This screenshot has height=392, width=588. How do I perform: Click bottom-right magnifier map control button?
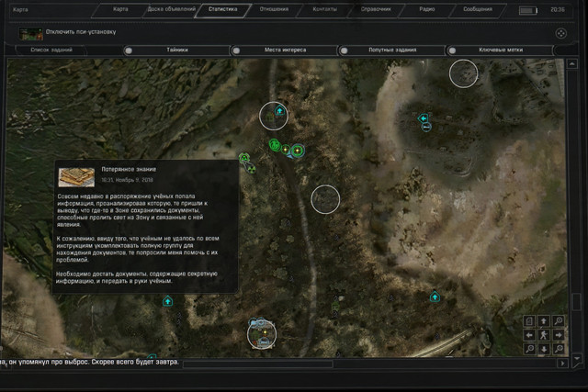558,349
